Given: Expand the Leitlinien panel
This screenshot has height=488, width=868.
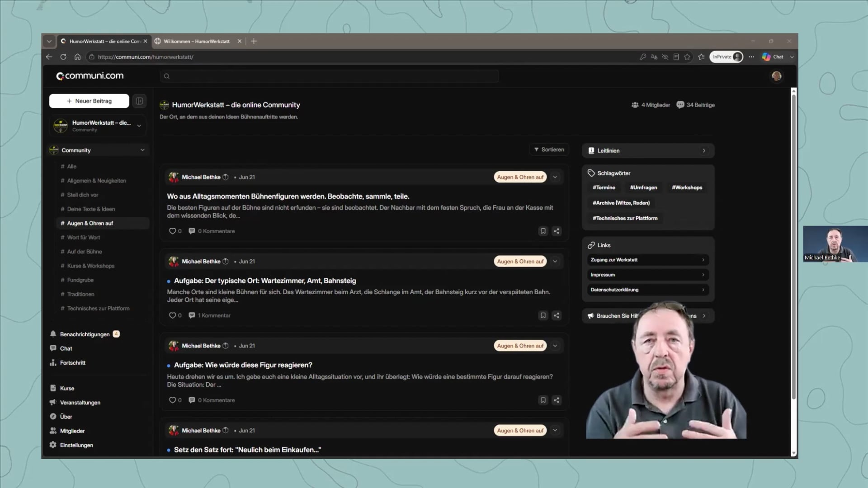Looking at the screenshot, I should click(x=648, y=150).
